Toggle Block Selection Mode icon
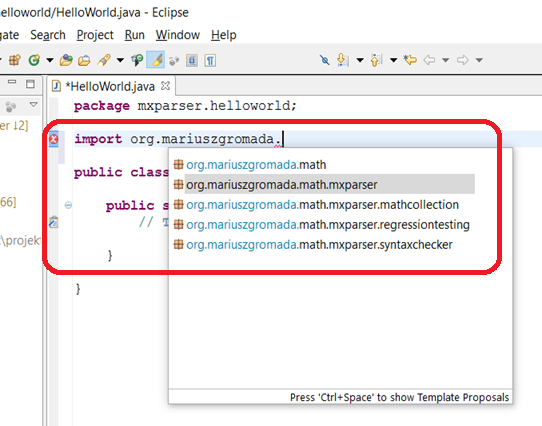Image resolution: width=542 pixels, height=426 pixels. coord(192,61)
